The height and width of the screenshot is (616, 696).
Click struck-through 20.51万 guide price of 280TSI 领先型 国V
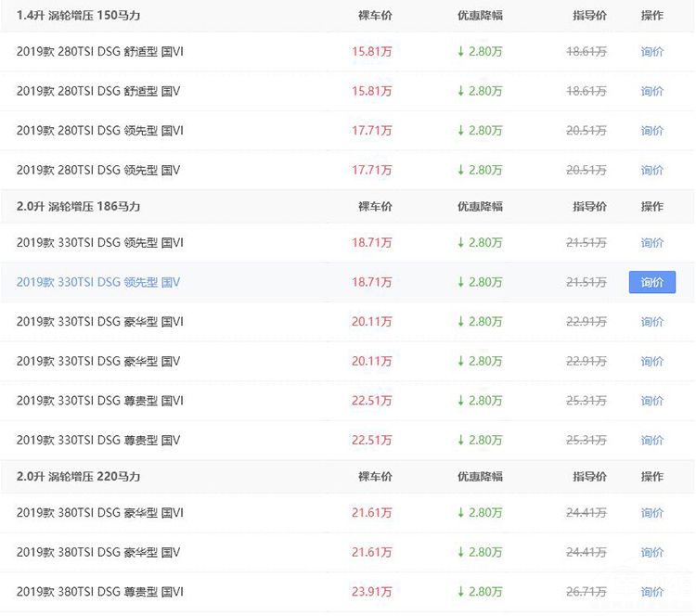[x=586, y=170]
